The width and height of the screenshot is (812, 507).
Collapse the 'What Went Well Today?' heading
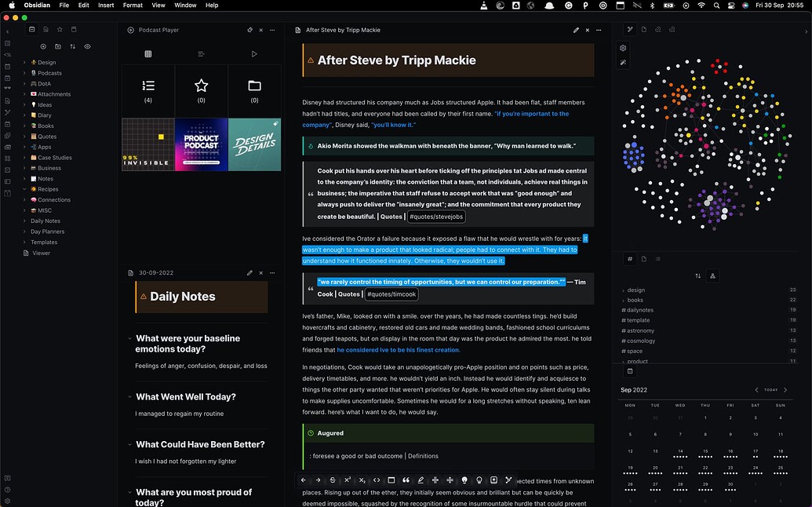click(x=129, y=397)
